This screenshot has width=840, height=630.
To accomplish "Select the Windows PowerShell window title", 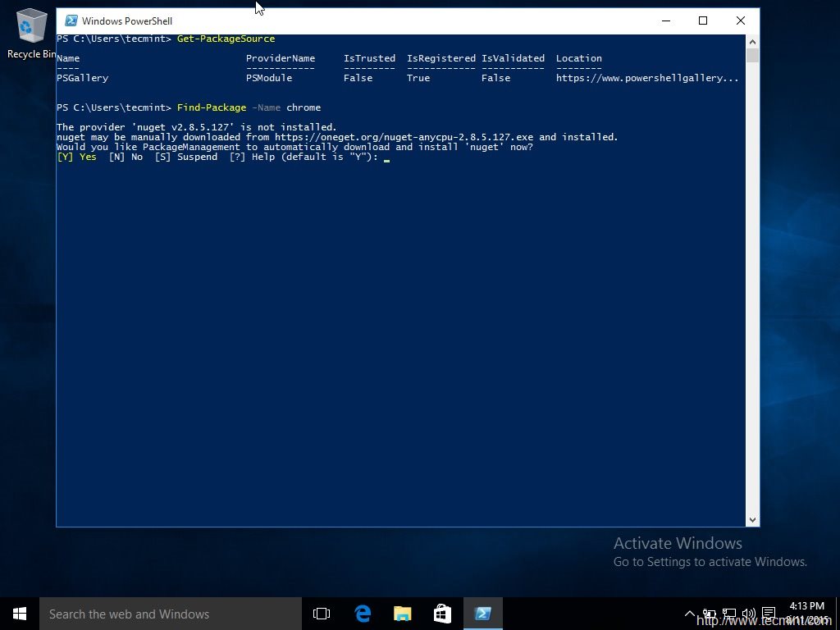I will (x=128, y=21).
